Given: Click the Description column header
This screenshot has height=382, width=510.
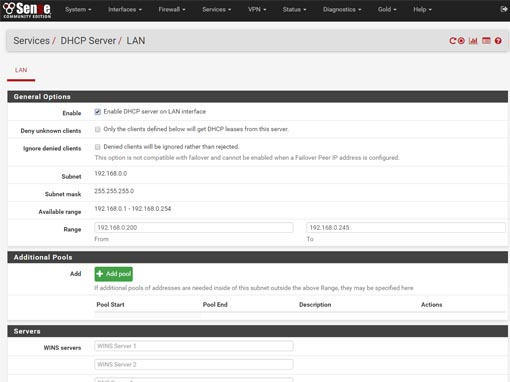Looking at the screenshot, I should pos(315,305).
